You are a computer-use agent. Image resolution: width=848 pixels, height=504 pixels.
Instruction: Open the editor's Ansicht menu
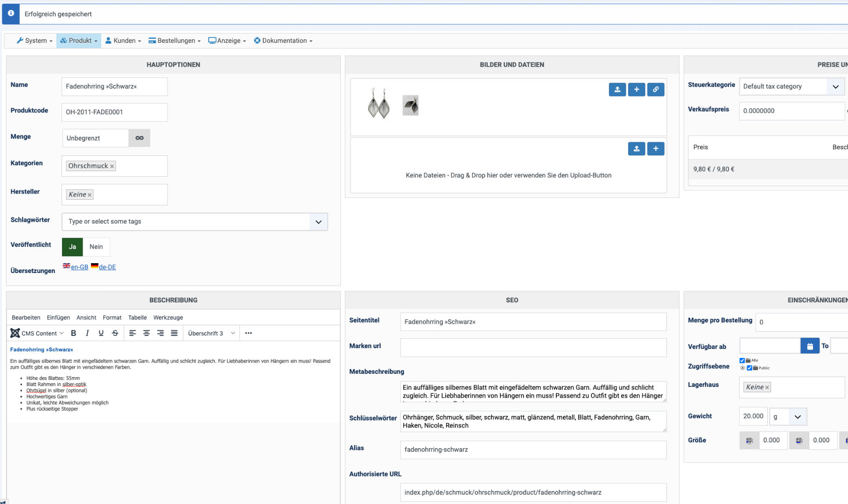click(x=86, y=318)
